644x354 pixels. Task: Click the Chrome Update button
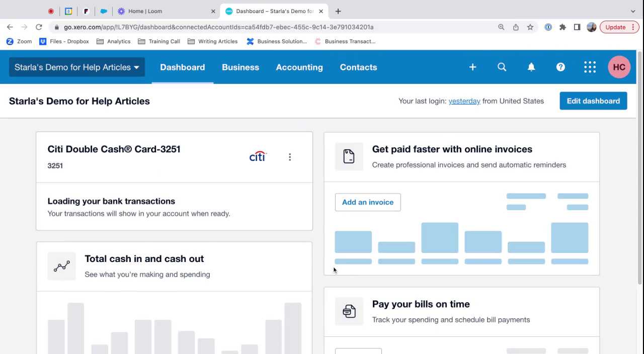tap(615, 27)
